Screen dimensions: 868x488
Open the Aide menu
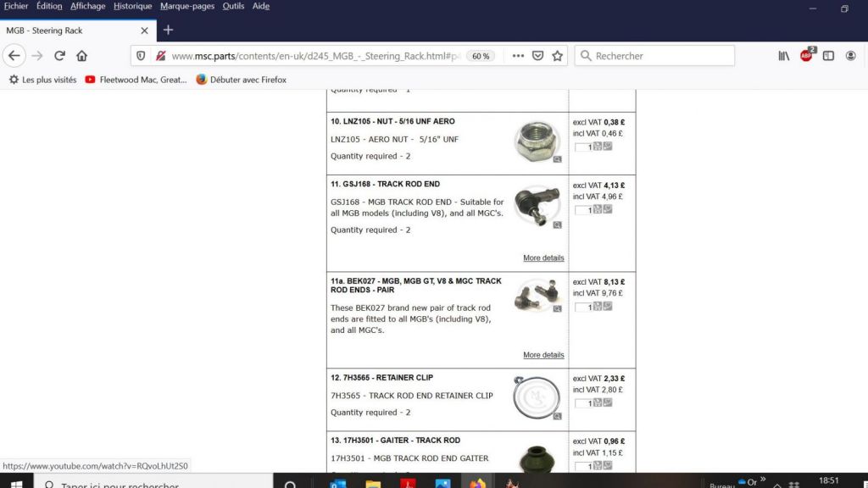(x=261, y=6)
